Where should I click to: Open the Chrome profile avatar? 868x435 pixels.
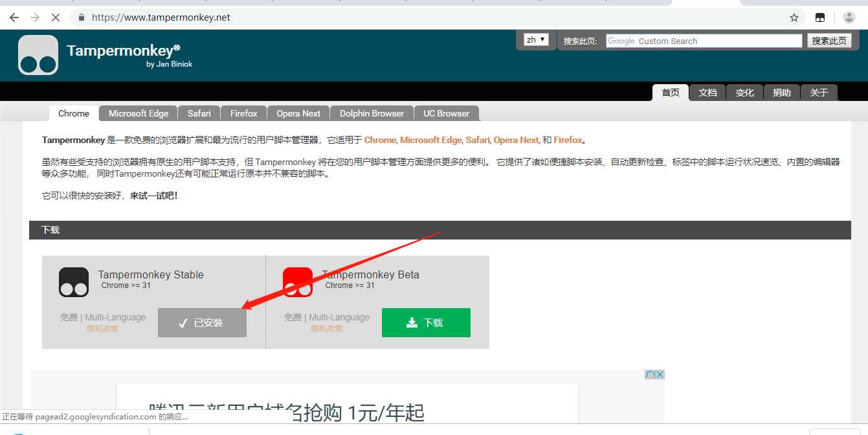(849, 17)
